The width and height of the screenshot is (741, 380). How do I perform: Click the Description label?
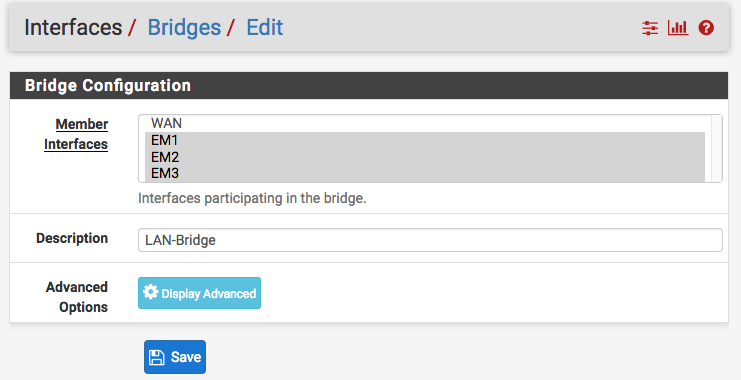(x=72, y=238)
